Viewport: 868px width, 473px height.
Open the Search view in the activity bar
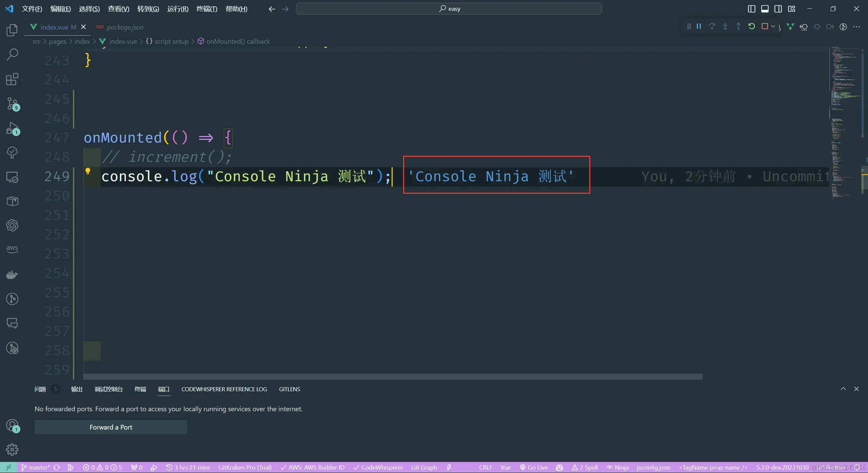[12, 55]
